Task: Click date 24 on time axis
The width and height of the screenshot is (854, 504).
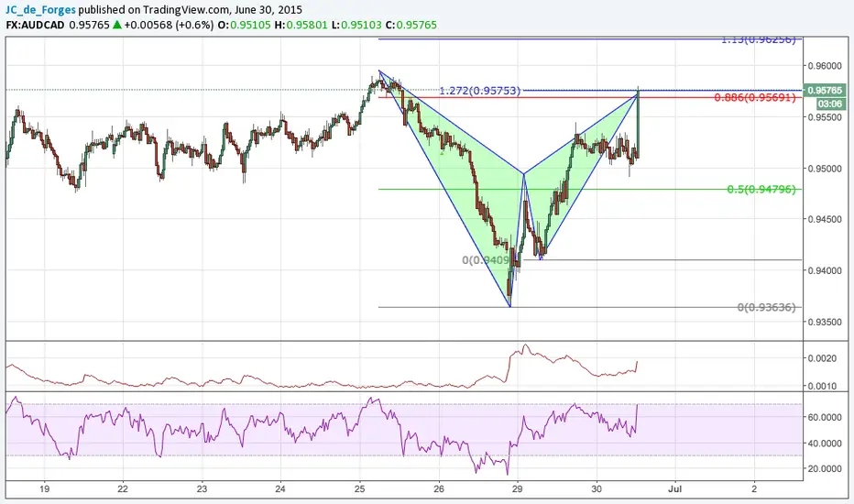Action: 280,488
